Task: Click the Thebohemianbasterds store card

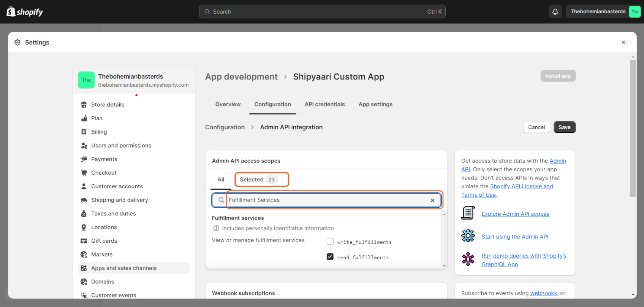Action: coord(134,80)
